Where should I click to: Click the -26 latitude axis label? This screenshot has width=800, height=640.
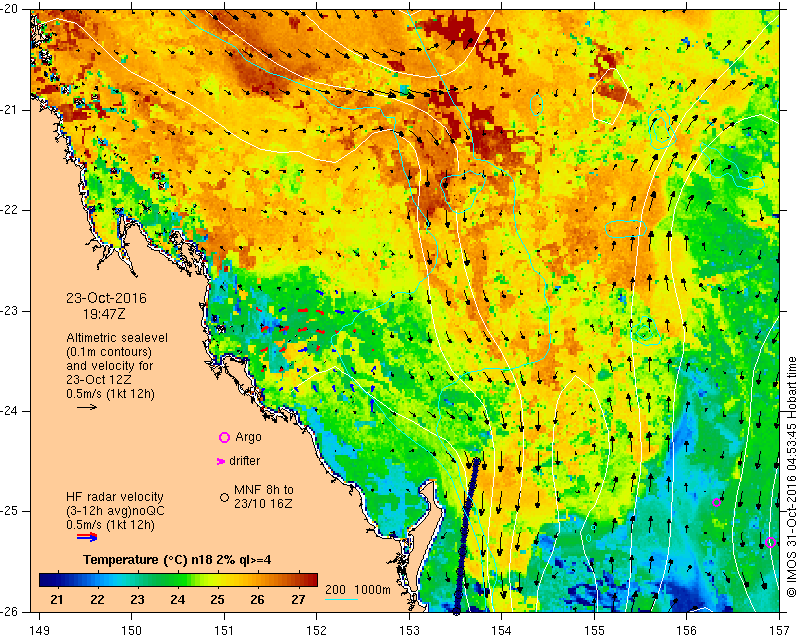(10, 612)
